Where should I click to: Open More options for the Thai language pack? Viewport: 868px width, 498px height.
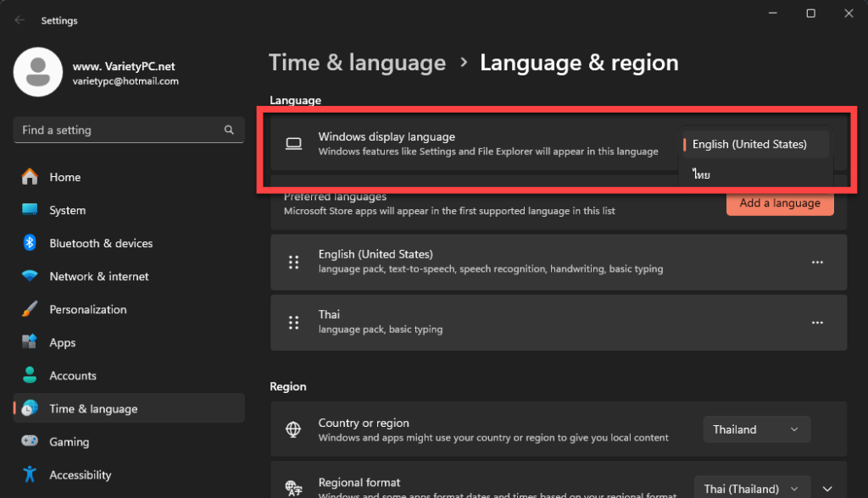click(x=817, y=323)
